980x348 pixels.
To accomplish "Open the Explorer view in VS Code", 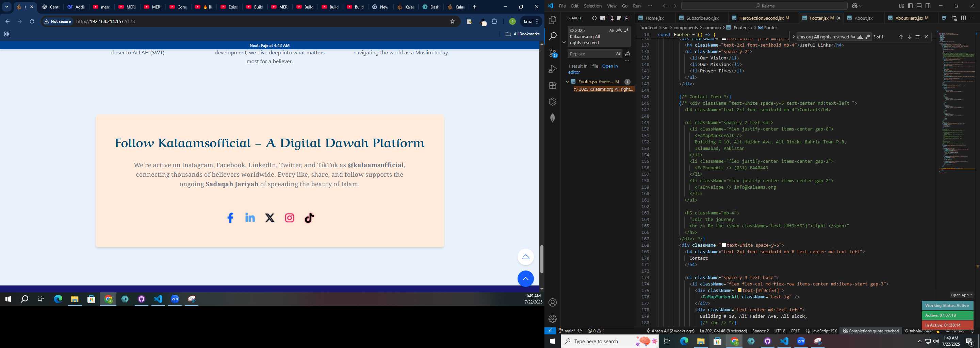I will tap(553, 20).
